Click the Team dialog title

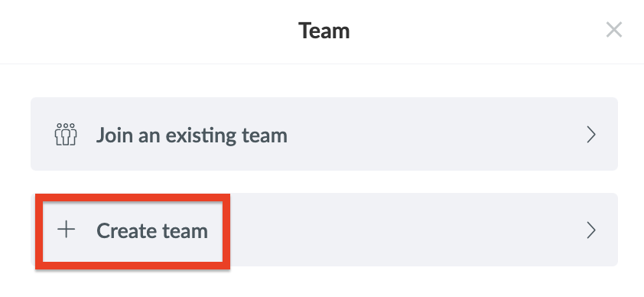click(x=324, y=31)
